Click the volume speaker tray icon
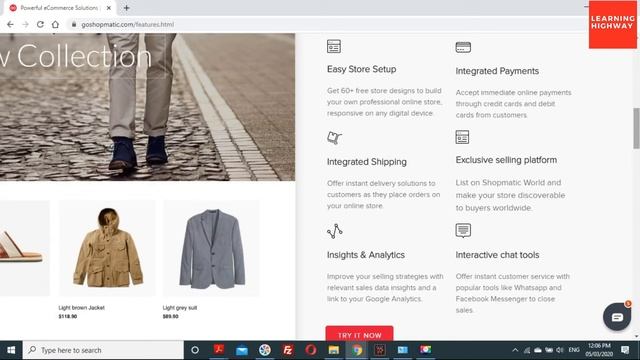Viewport: 640px width, 360px height. coord(560,350)
